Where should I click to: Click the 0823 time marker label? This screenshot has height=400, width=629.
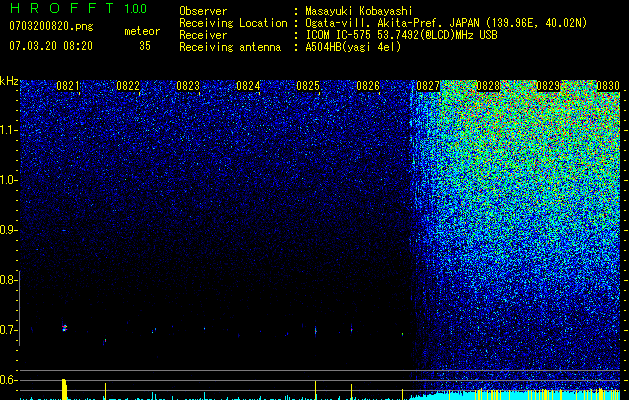[188, 86]
